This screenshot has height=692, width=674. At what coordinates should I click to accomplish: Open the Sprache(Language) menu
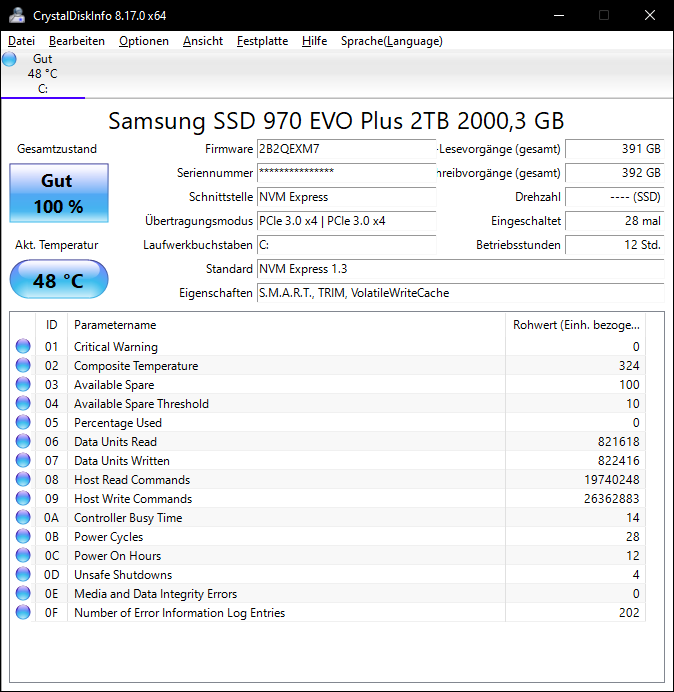pos(392,41)
